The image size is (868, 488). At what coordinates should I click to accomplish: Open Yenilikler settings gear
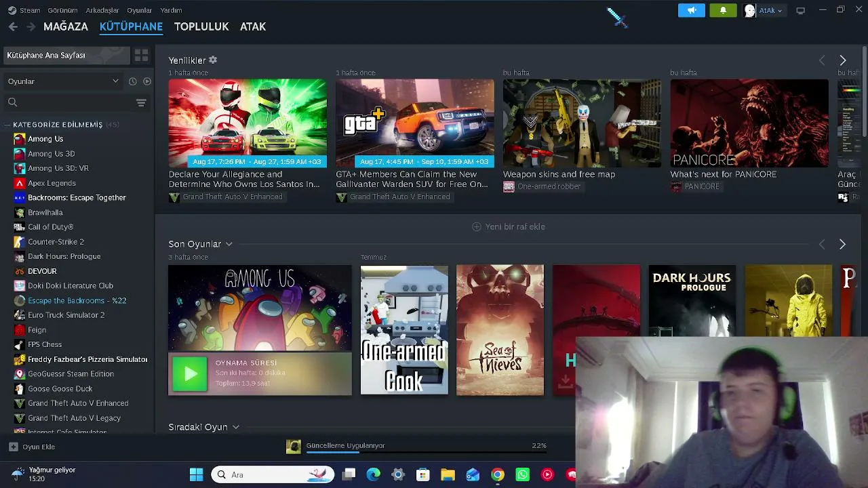(x=213, y=60)
